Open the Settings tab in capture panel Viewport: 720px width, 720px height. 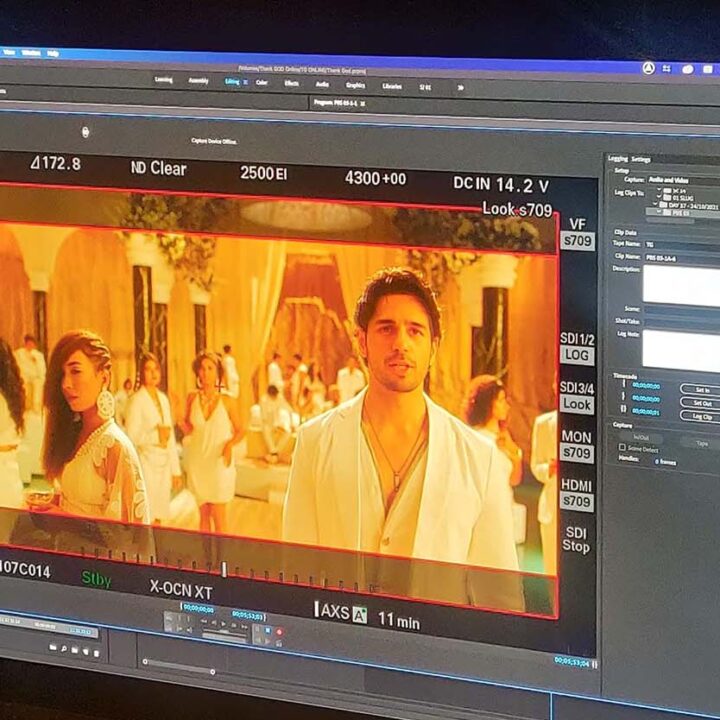pyautogui.click(x=641, y=159)
